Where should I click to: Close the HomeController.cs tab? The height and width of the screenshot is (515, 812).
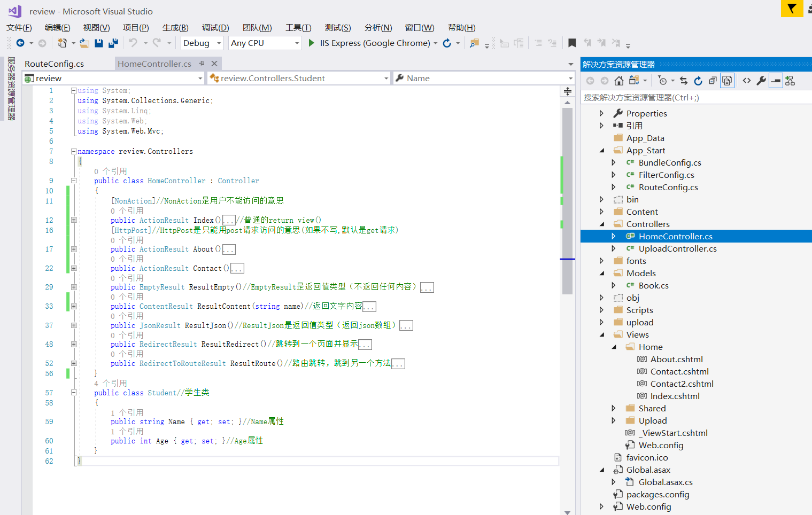(214, 63)
